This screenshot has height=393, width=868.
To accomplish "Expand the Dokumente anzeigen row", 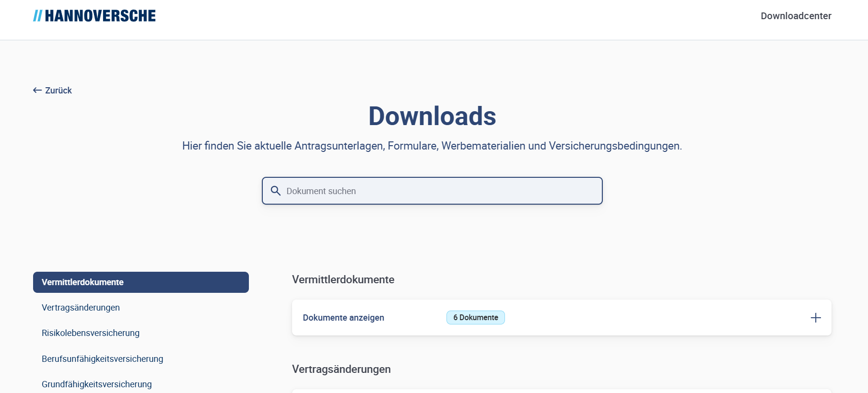I will (x=343, y=318).
